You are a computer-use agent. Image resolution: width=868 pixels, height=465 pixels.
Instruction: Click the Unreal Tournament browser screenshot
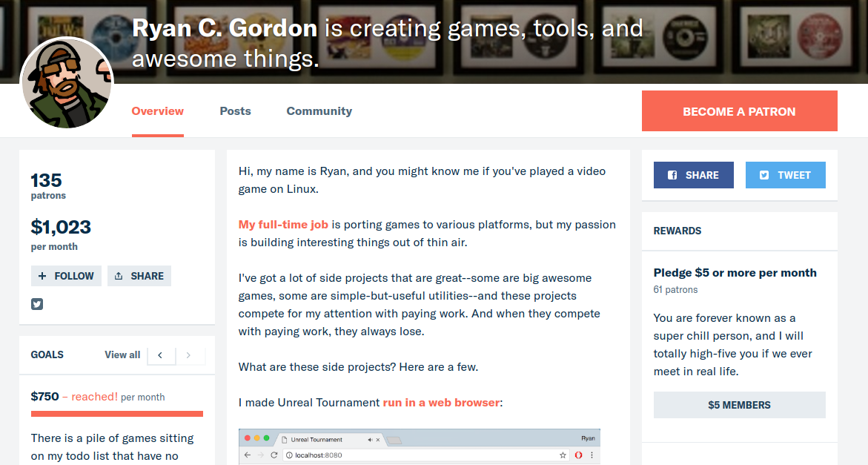coord(419,446)
